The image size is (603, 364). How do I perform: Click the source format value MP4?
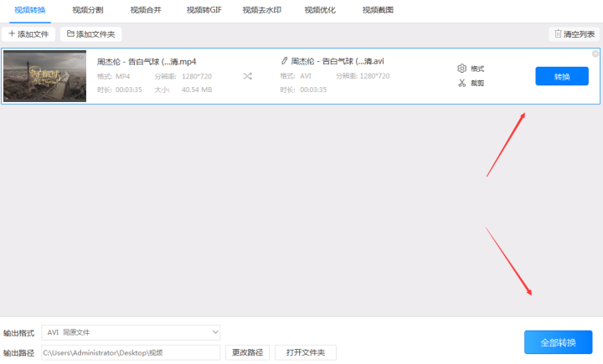122,76
